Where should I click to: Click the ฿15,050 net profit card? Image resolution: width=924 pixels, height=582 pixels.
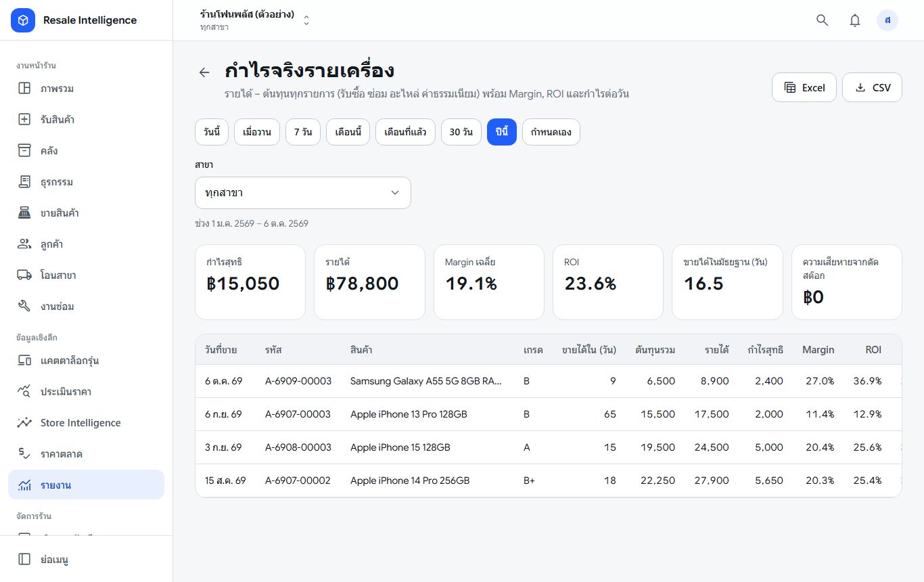pyautogui.click(x=250, y=282)
